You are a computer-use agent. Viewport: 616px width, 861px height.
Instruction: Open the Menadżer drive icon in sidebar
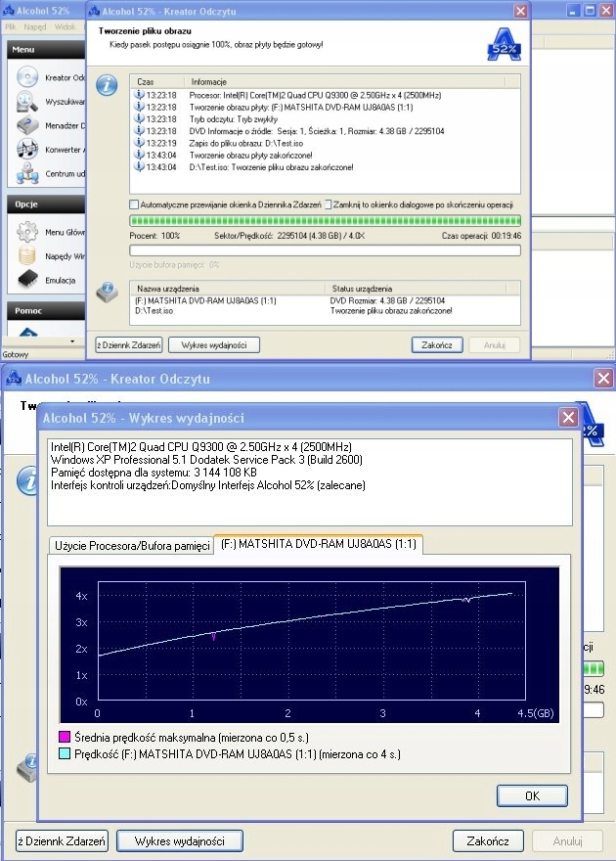[26, 125]
